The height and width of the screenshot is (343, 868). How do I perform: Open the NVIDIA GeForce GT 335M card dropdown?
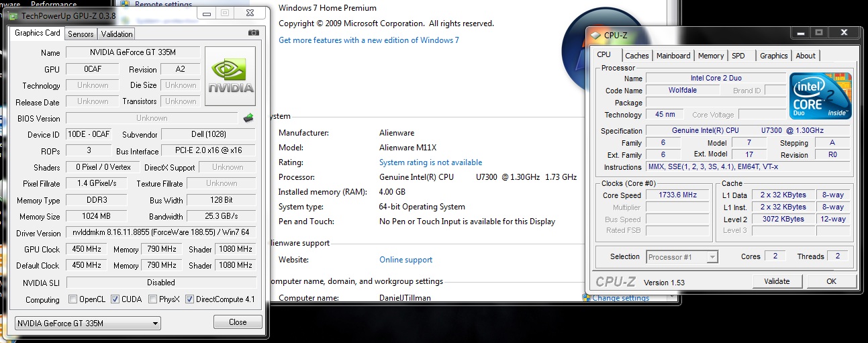(x=88, y=323)
